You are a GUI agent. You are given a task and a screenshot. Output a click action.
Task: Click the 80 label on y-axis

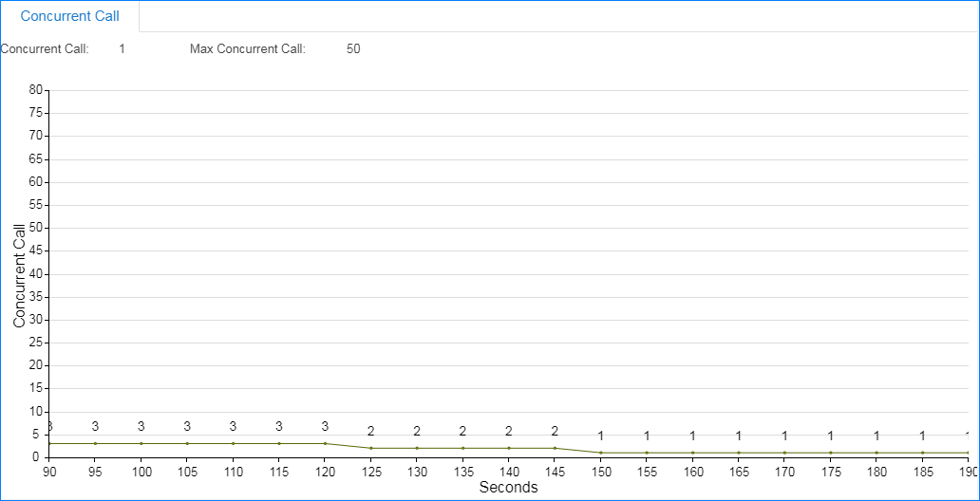click(36, 90)
